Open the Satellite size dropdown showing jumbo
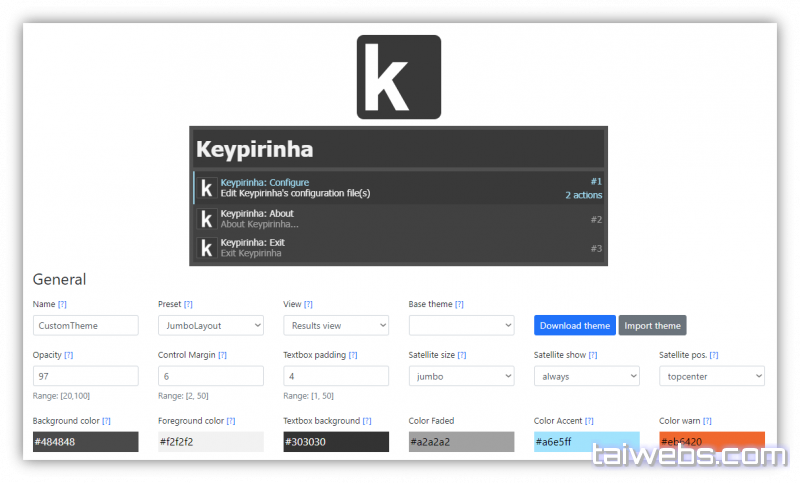Viewport: 800px width, 483px height. click(461, 376)
